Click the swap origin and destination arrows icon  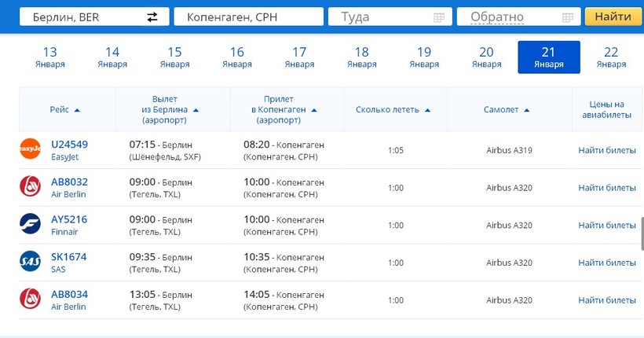coord(152,17)
